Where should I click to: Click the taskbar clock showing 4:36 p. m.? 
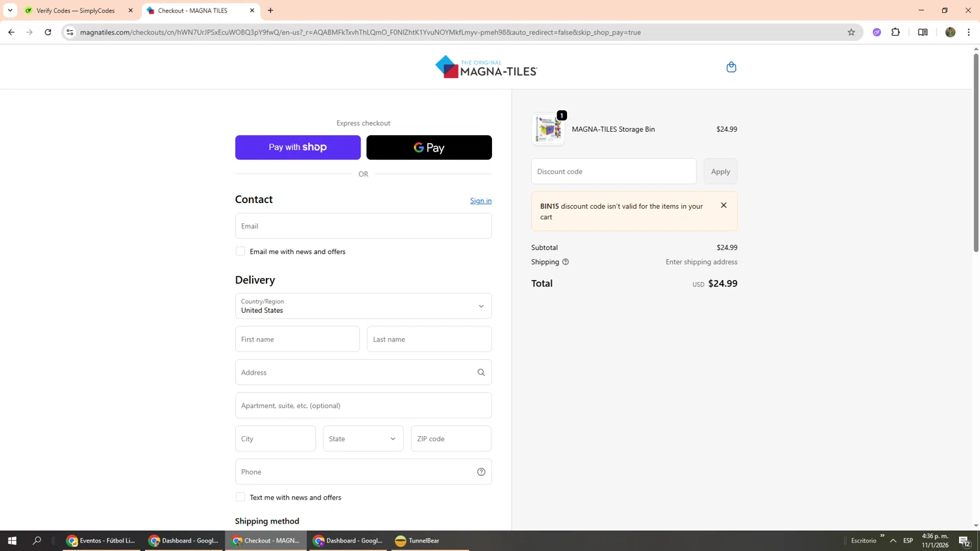click(x=935, y=541)
